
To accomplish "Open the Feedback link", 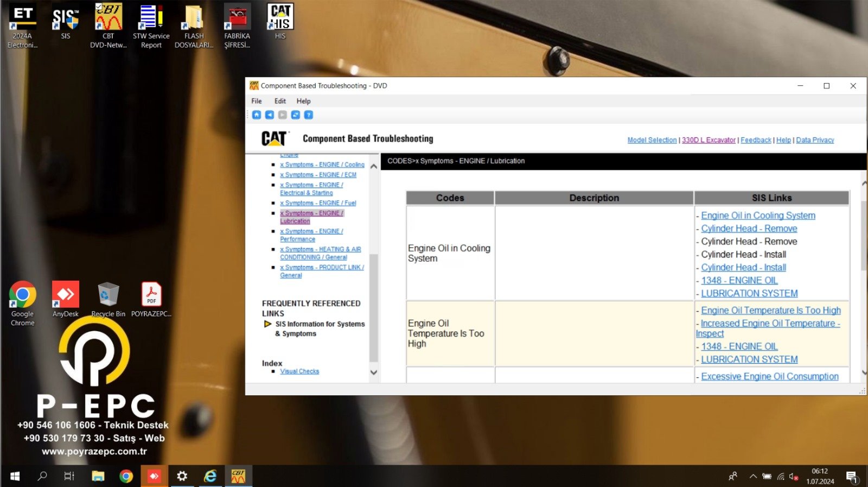I will pyautogui.click(x=756, y=140).
